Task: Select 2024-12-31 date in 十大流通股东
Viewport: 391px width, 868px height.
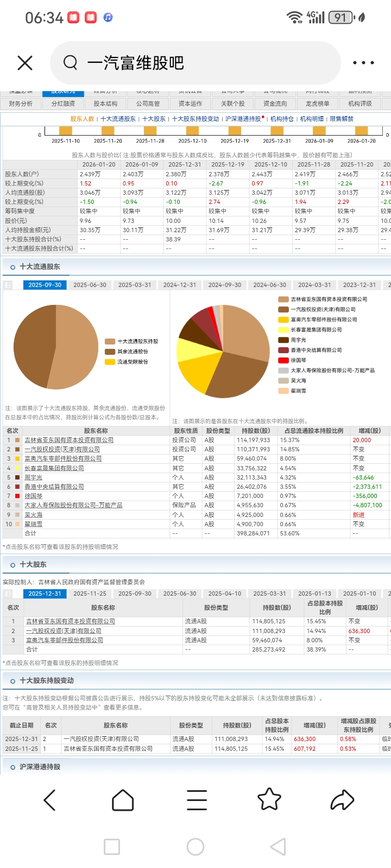Action: [180, 285]
